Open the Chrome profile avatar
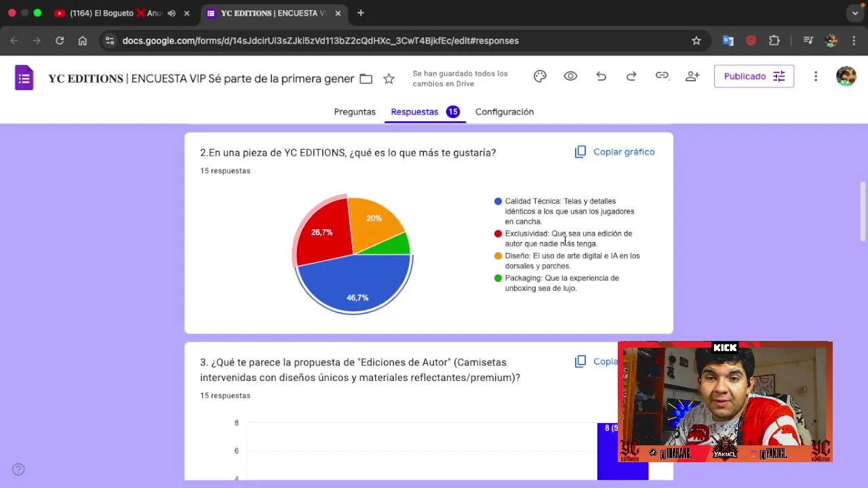 831,41
